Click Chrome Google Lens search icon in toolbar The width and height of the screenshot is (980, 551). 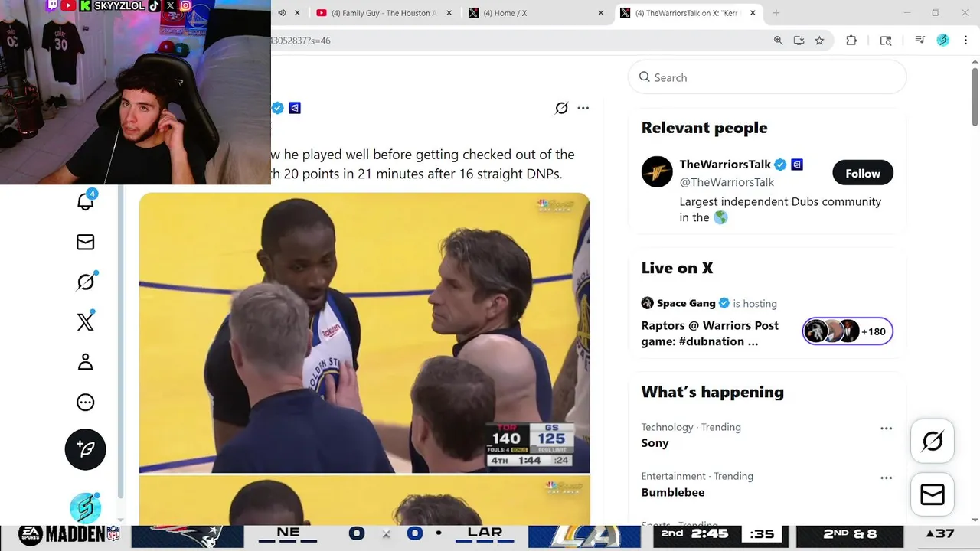[886, 41]
